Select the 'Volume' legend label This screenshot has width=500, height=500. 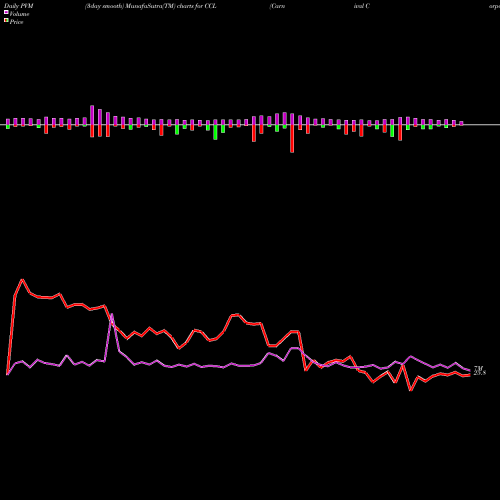tap(19, 14)
